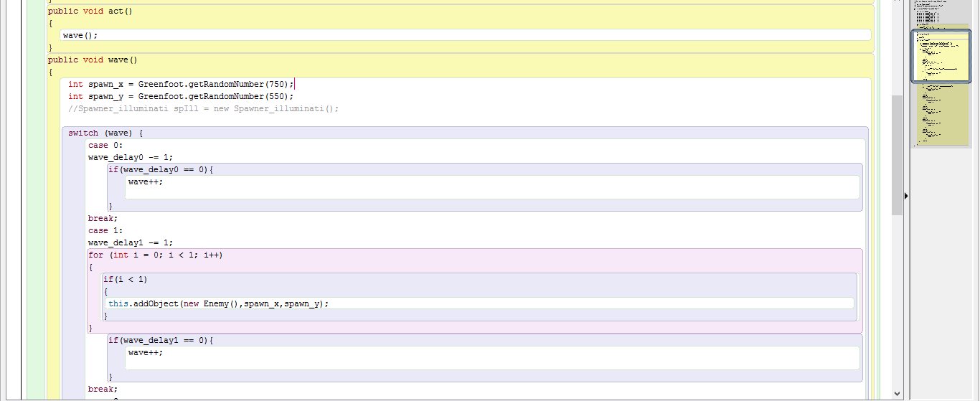
Task: Click the highlighted viewport box in the code minimap
Action: [940, 56]
